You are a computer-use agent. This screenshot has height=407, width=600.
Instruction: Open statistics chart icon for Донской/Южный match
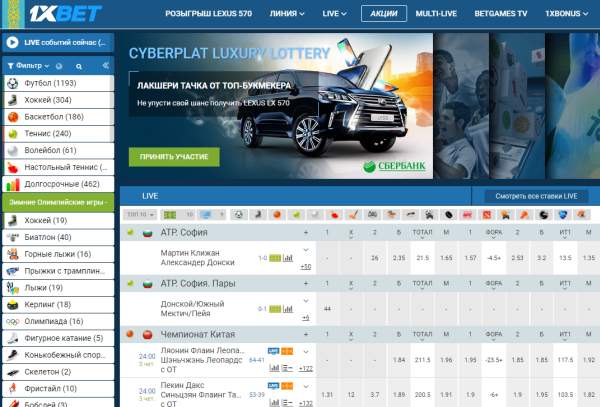288,309
